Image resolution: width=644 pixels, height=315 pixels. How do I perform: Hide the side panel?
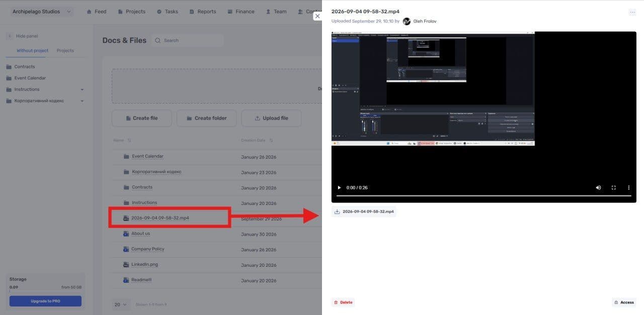point(23,36)
